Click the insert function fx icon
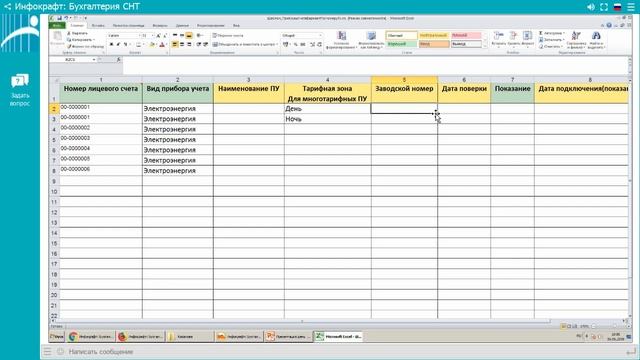The width and height of the screenshot is (640, 360). pos(118,60)
